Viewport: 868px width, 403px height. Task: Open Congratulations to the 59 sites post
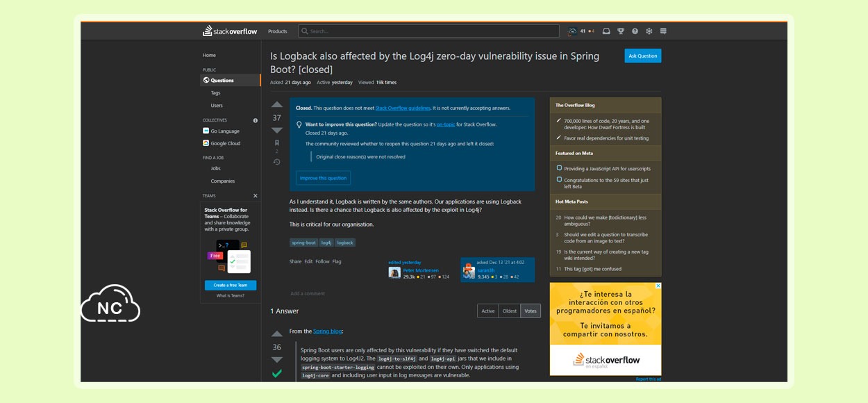606,183
